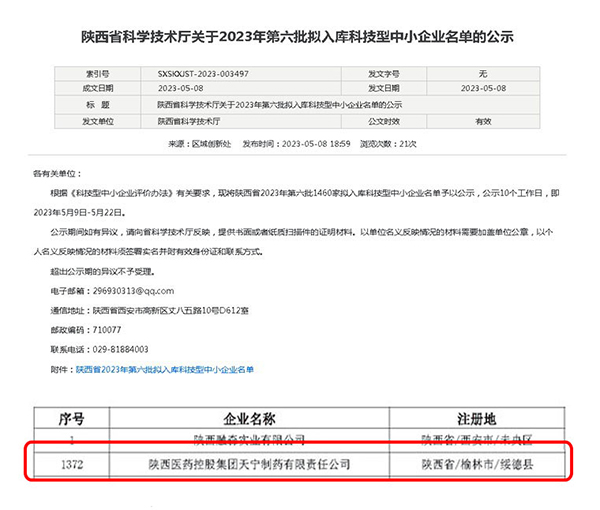Select the 发文日期 value 2023-05-08
This screenshot has width=600, height=510.
coord(483,88)
